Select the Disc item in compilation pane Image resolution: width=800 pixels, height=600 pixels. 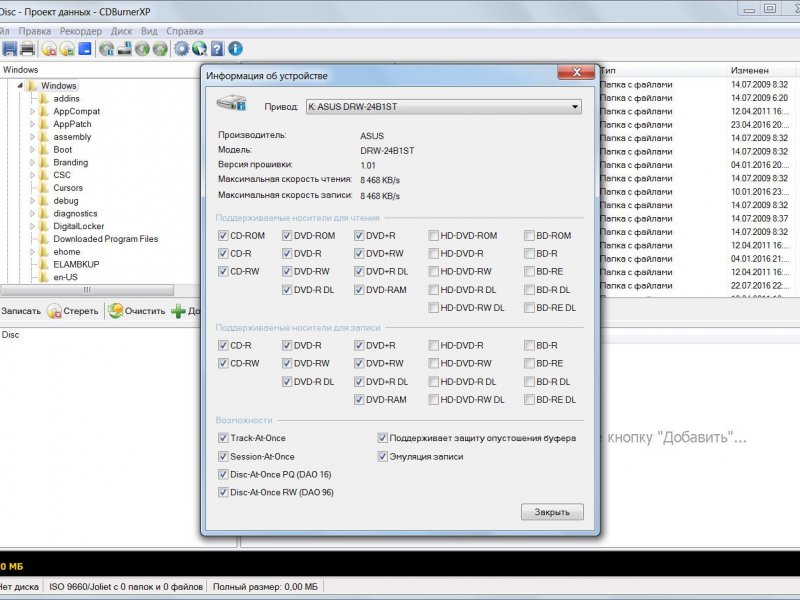[x=10, y=335]
